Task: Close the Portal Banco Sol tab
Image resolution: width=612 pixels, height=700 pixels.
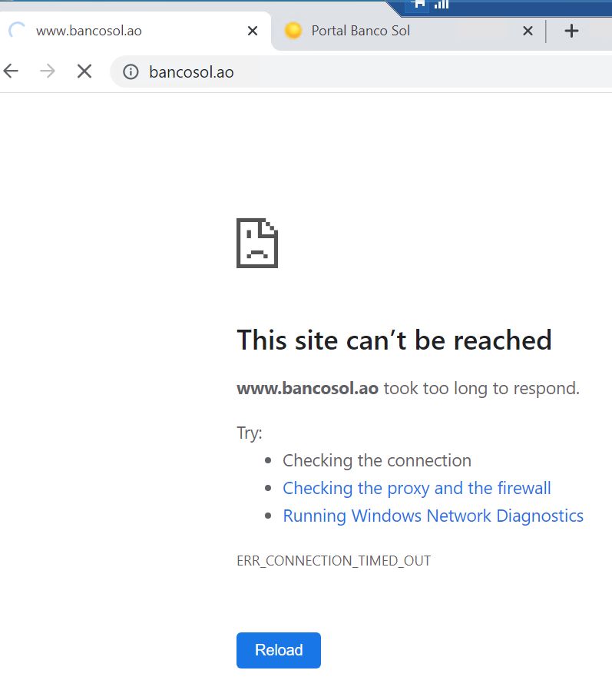Action: (528, 31)
